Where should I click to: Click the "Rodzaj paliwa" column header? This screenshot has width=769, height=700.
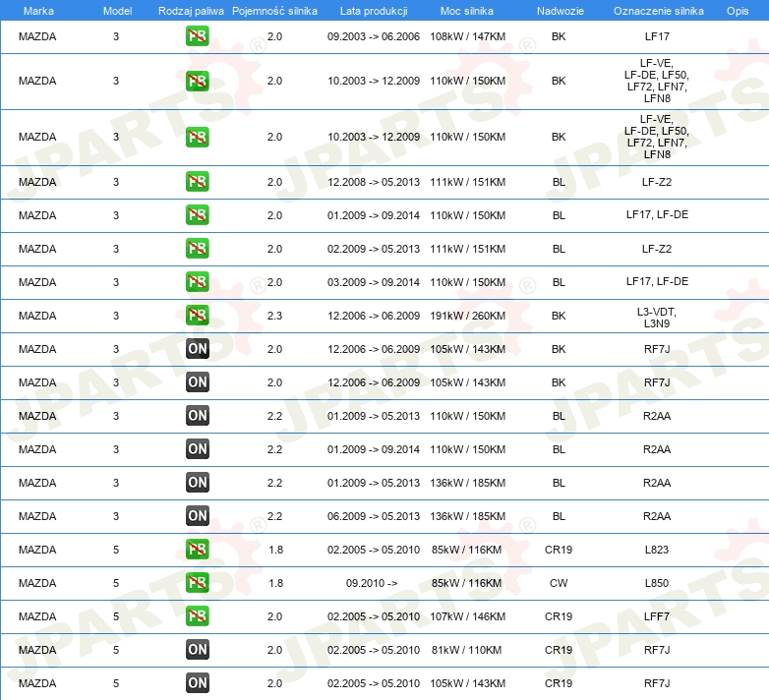tap(191, 10)
